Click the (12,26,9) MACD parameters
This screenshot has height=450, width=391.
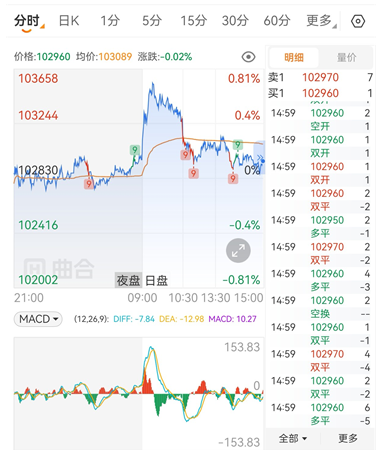tap(91, 319)
